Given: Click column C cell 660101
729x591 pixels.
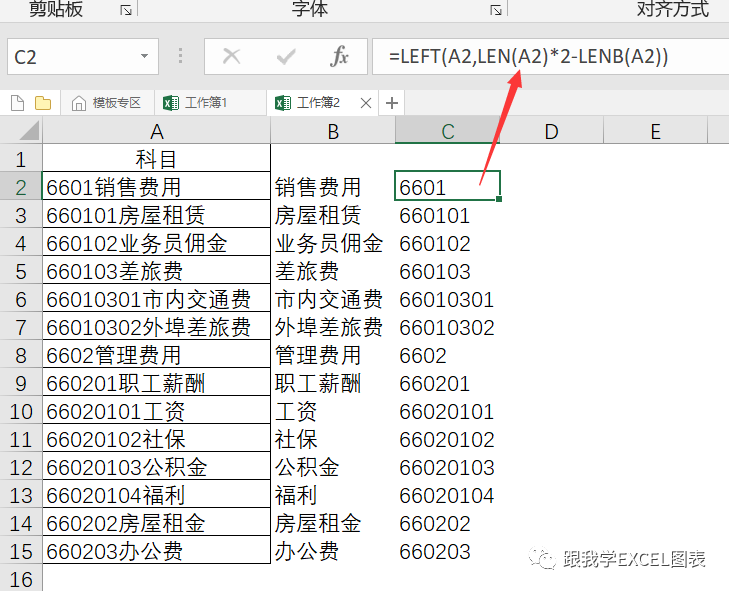Looking at the screenshot, I should click(x=448, y=214).
